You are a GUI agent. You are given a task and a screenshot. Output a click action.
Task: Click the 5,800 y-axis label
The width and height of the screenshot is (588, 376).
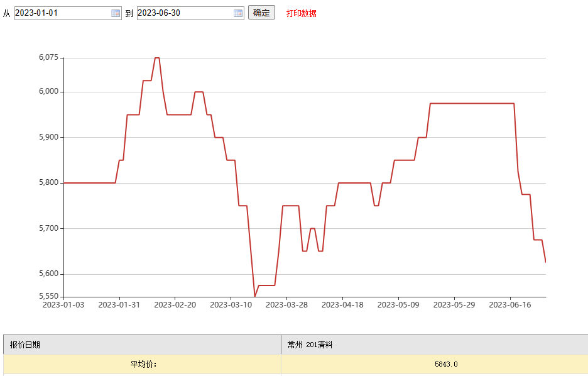point(49,183)
